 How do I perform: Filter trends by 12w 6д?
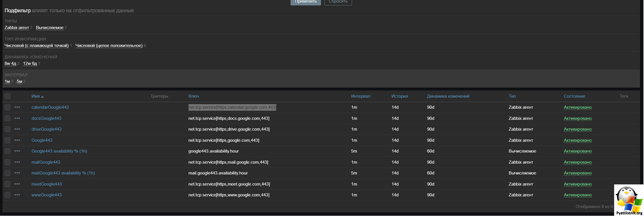[x=30, y=63]
